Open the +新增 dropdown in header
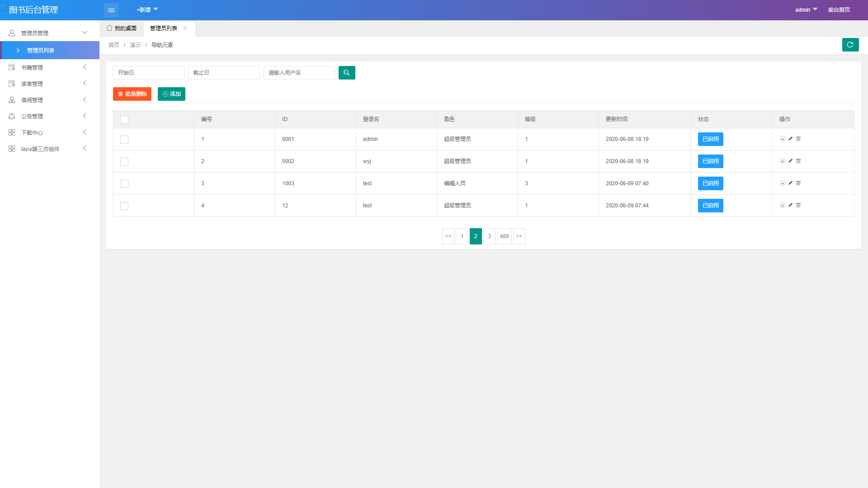Viewport: 868px width, 488px height. click(147, 9)
